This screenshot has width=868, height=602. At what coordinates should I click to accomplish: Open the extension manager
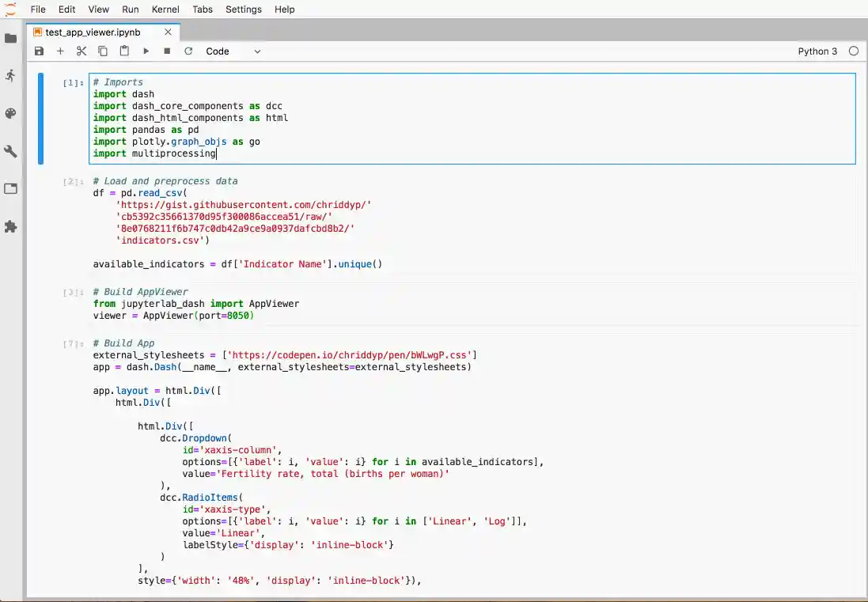click(11, 228)
